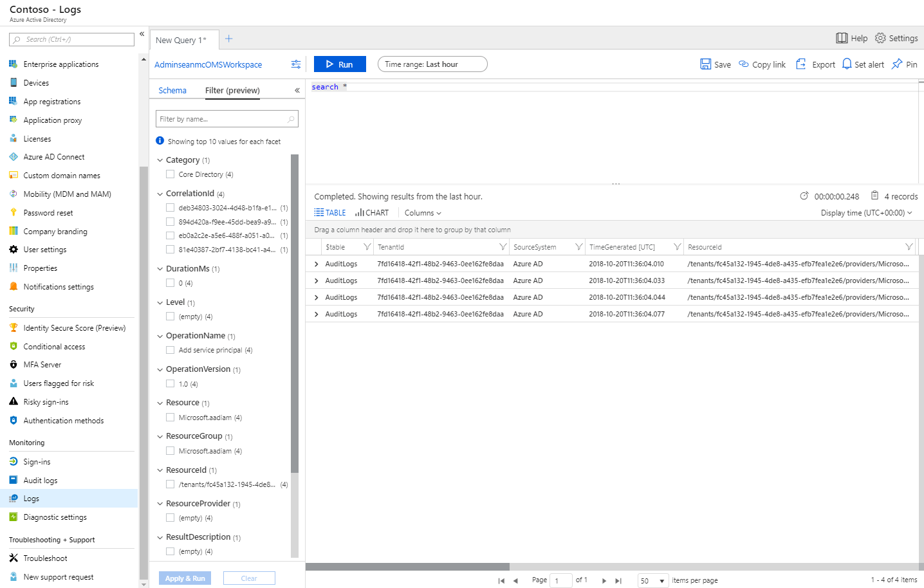Open the AdminseanmcOMSWorkspace link
The height and width of the screenshot is (588, 924).
pos(208,65)
